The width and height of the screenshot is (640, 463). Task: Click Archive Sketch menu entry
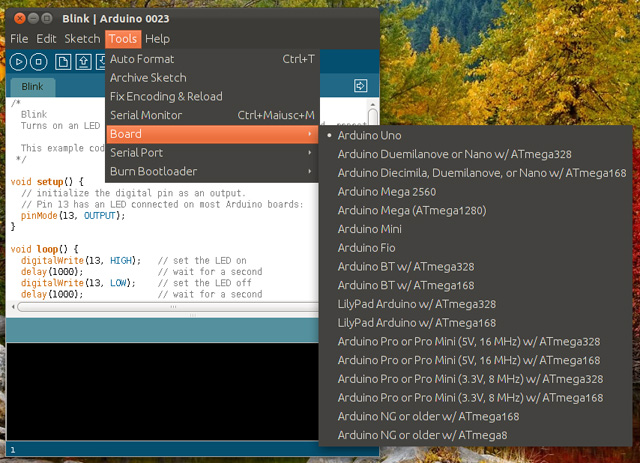212,78
